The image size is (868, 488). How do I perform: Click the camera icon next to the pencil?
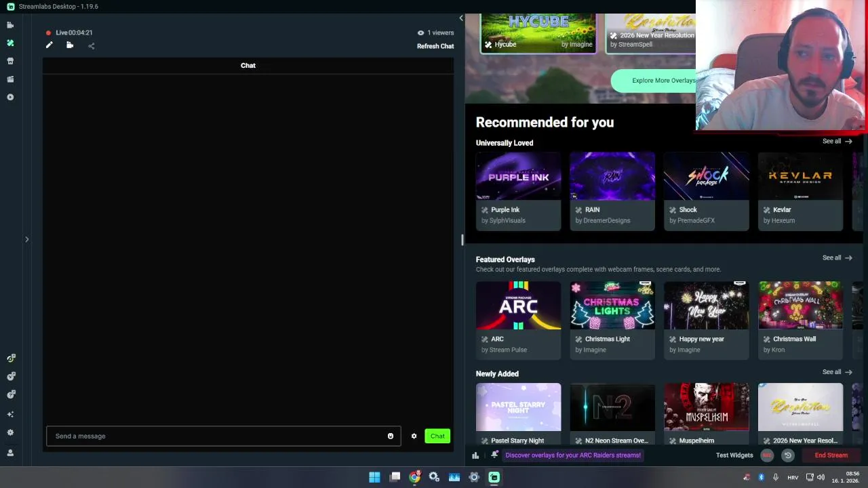pyautogui.click(x=70, y=45)
